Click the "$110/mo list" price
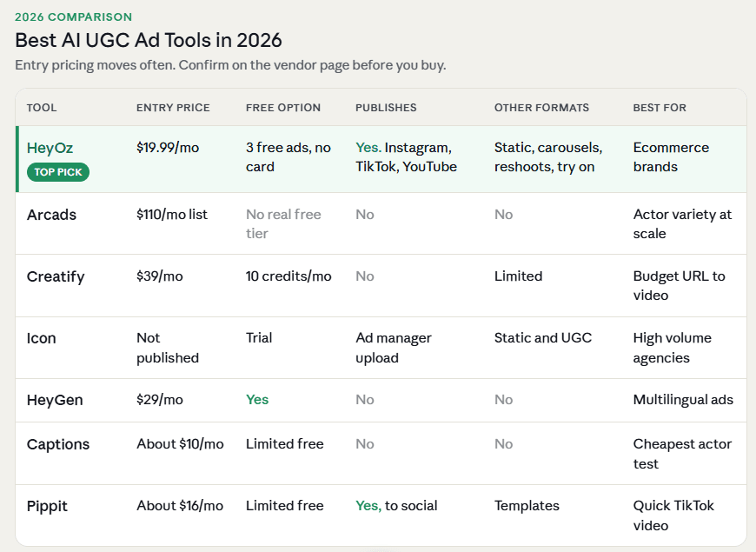 (172, 214)
